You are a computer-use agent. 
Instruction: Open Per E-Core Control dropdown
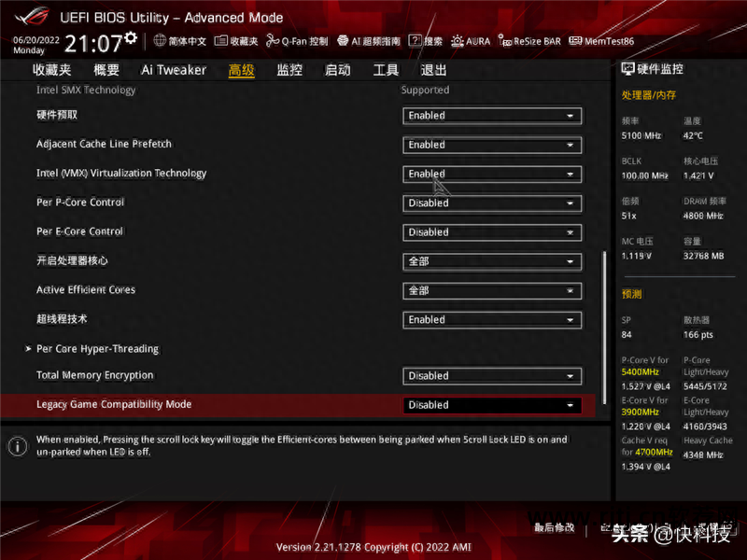tap(492, 232)
